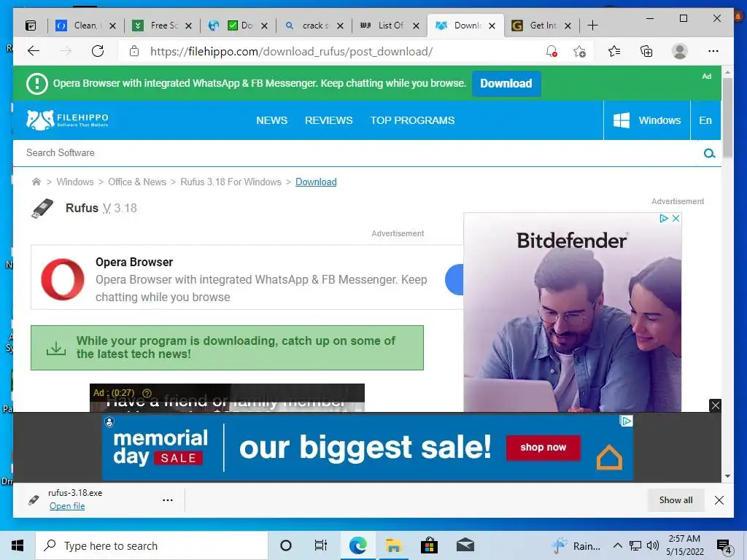The width and height of the screenshot is (747, 560).
Task: Close the bottom banner ad overlay
Action: tap(715, 405)
